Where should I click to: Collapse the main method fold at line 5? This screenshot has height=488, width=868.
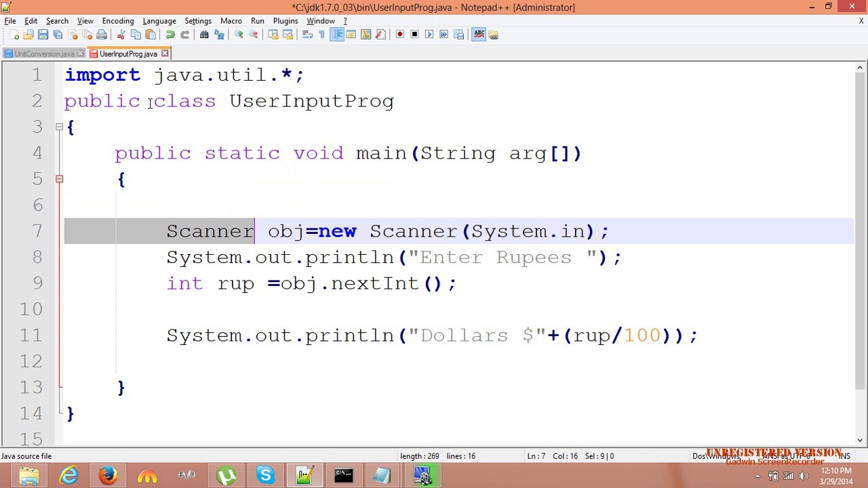59,179
